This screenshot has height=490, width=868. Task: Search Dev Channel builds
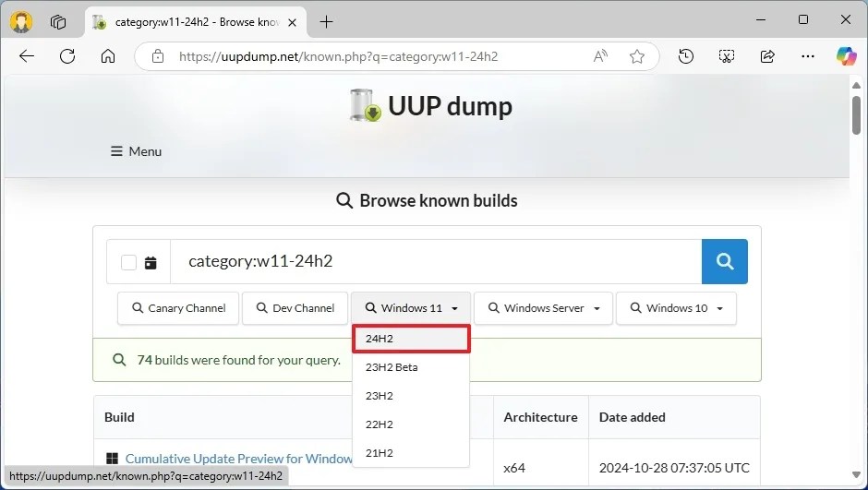coord(295,308)
